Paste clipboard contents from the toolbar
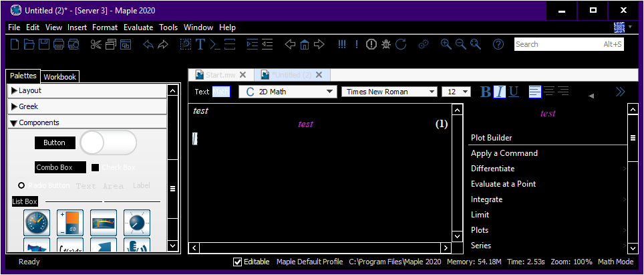Screen dimensions: 644x275 pyautogui.click(x=126, y=44)
